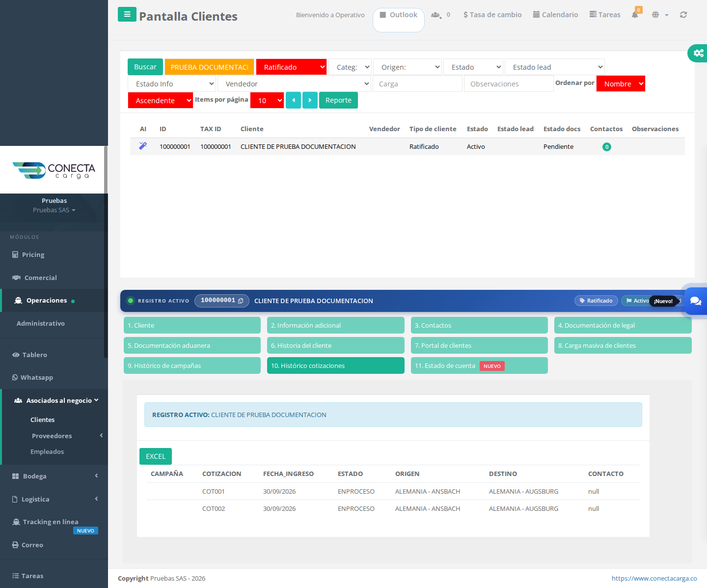This screenshot has width=707, height=588.
Task: Open Tasa de cambio exchange rate
Action: pyautogui.click(x=492, y=15)
